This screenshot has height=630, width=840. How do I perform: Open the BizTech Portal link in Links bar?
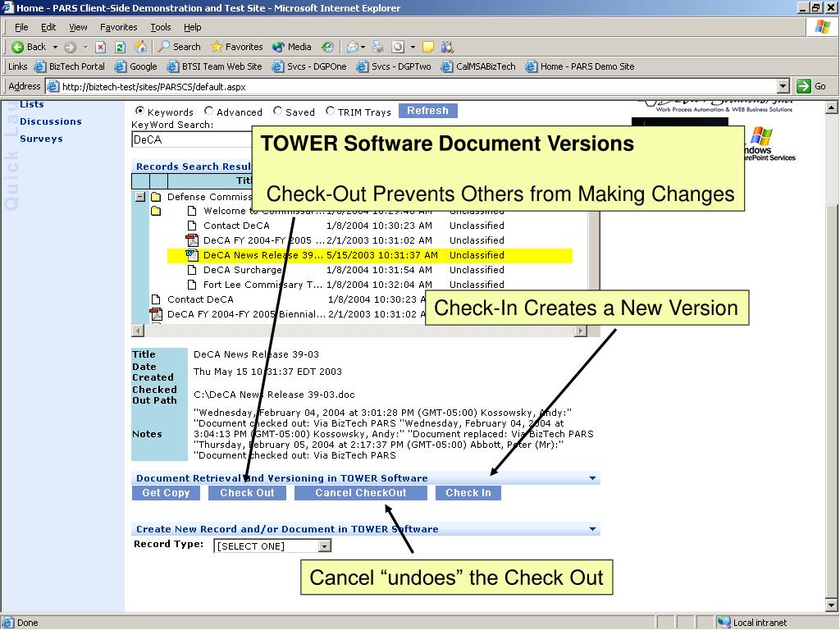(x=70, y=66)
